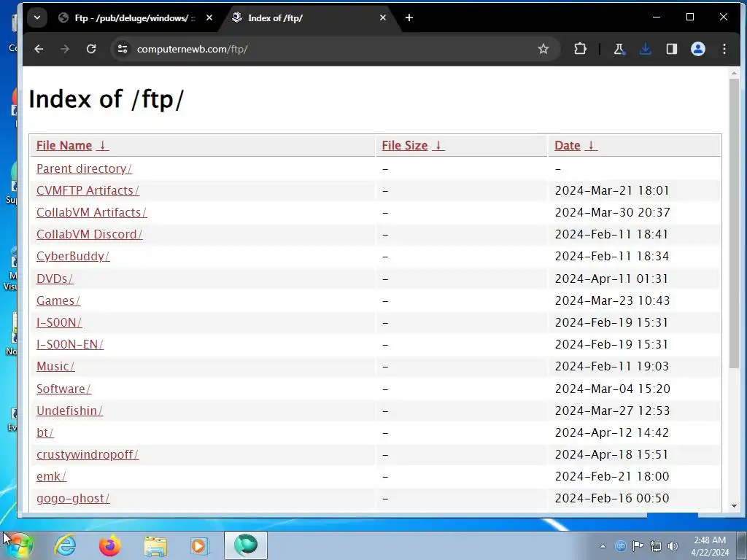
Task: Sort by File Size column header
Action: (x=404, y=146)
